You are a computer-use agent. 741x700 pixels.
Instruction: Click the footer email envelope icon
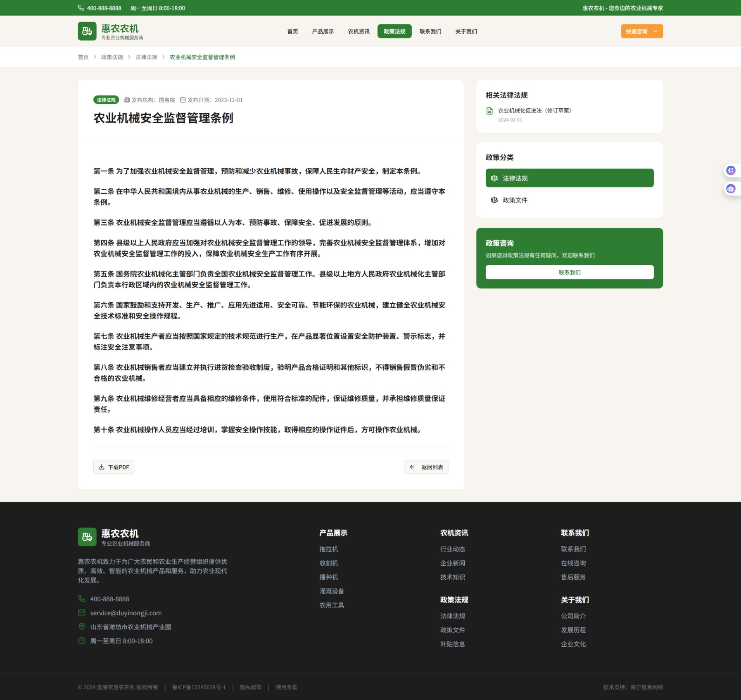(82, 613)
